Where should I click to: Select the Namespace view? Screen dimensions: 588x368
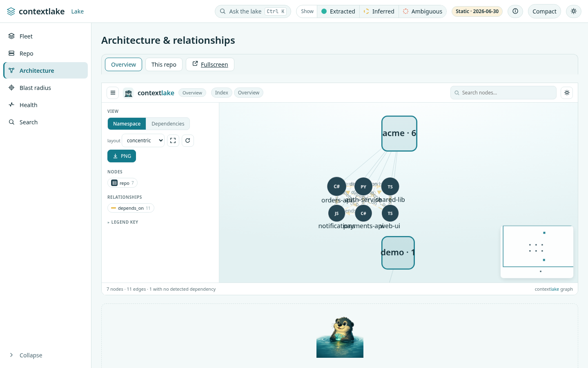[x=127, y=124]
